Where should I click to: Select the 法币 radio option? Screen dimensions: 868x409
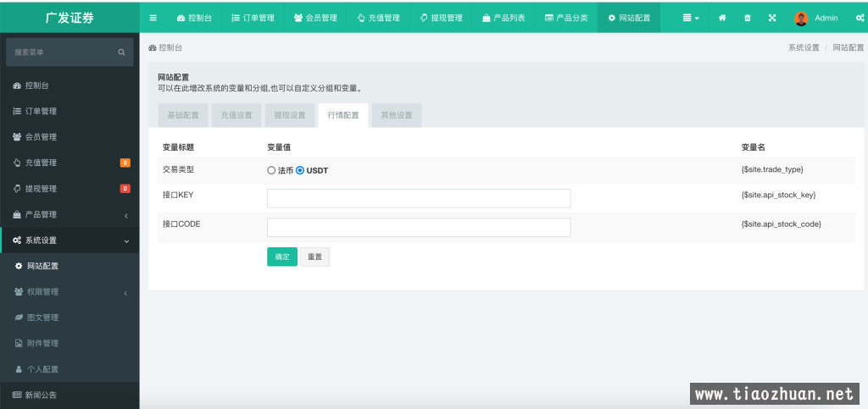pos(271,170)
